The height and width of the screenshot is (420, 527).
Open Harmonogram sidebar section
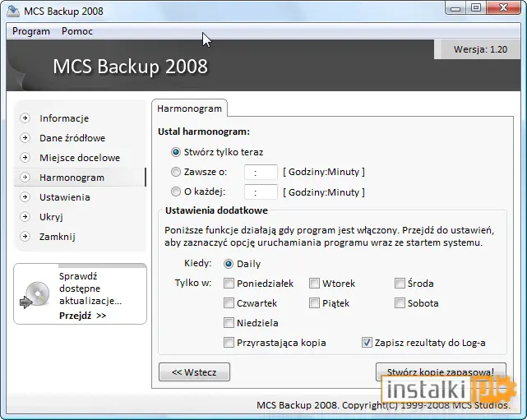(72, 178)
